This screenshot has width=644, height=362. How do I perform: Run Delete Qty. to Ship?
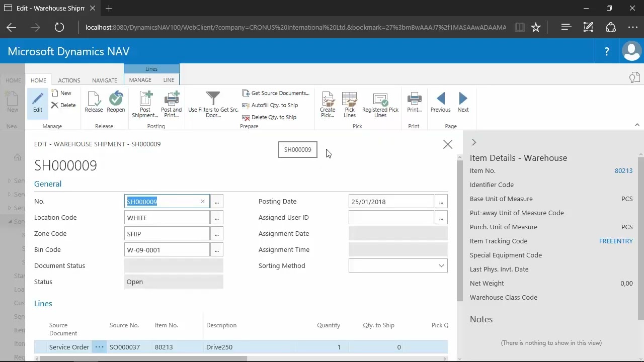pos(269,117)
